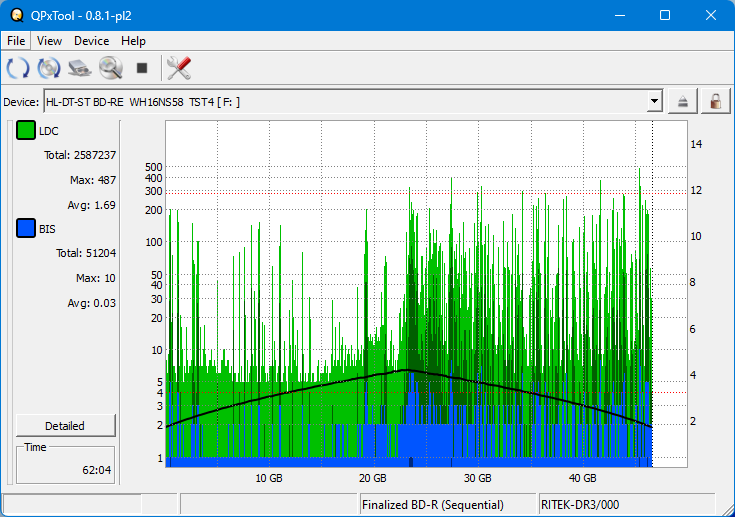Eject the disc with eject button
This screenshot has width=735, height=517.
[682, 101]
